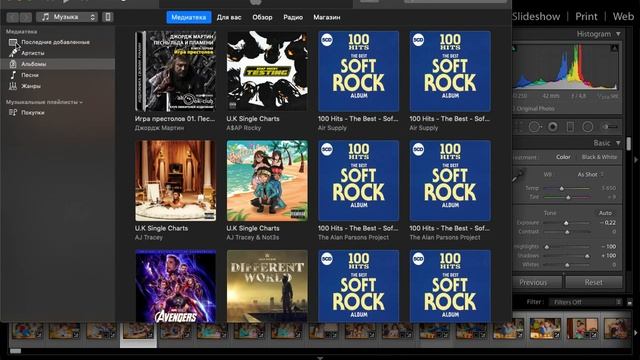Open the Магазин tab
The image size is (640, 360).
tap(327, 18)
